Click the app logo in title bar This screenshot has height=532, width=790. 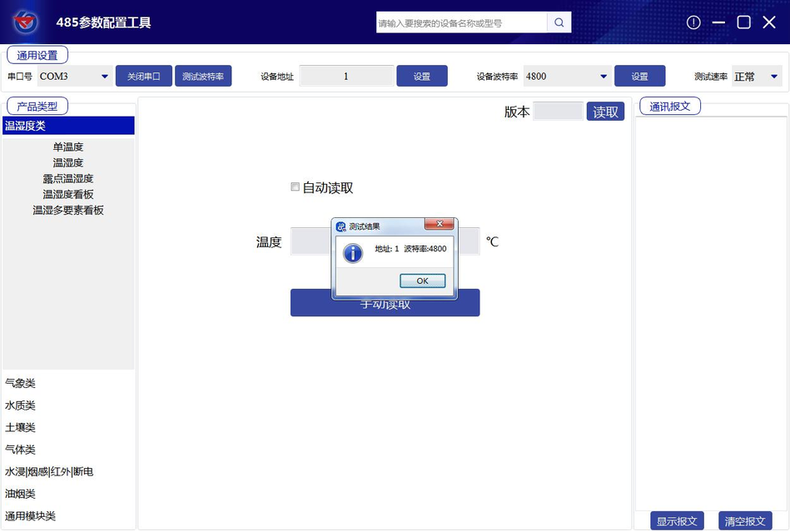(x=25, y=22)
